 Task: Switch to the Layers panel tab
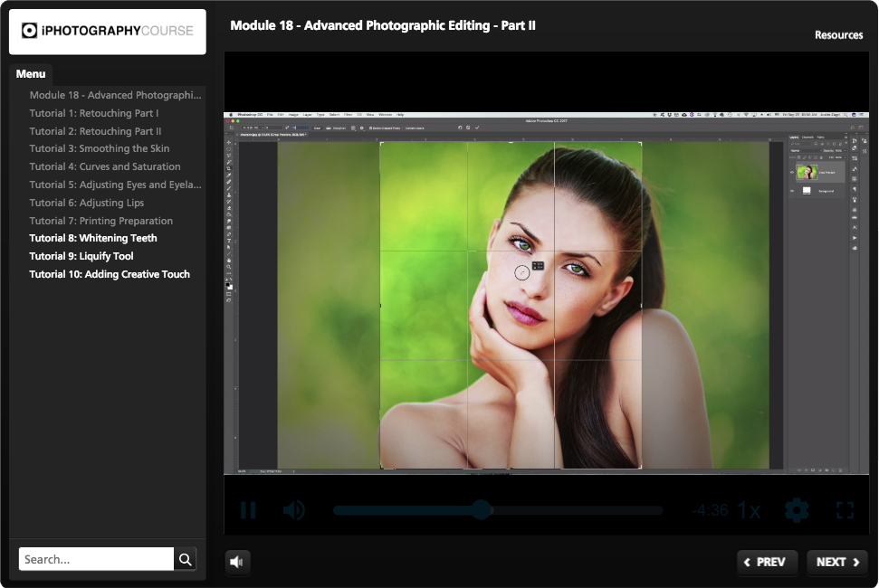click(x=794, y=137)
